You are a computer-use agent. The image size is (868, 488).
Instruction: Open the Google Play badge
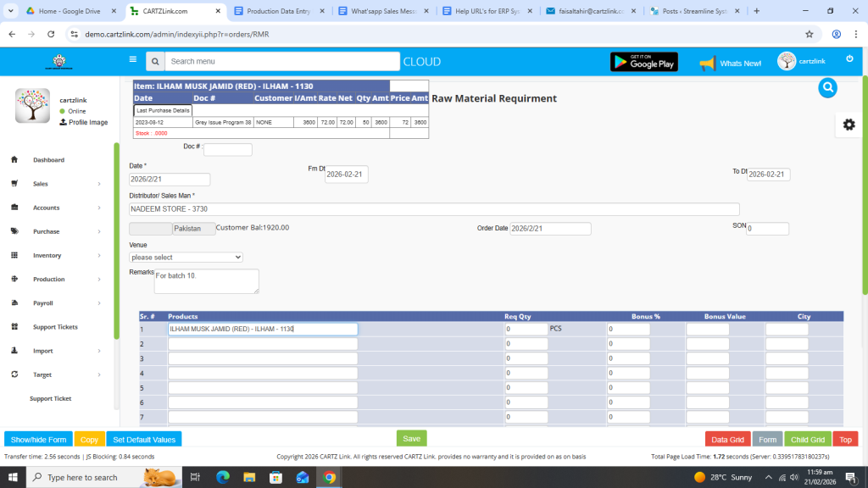pyautogui.click(x=644, y=62)
